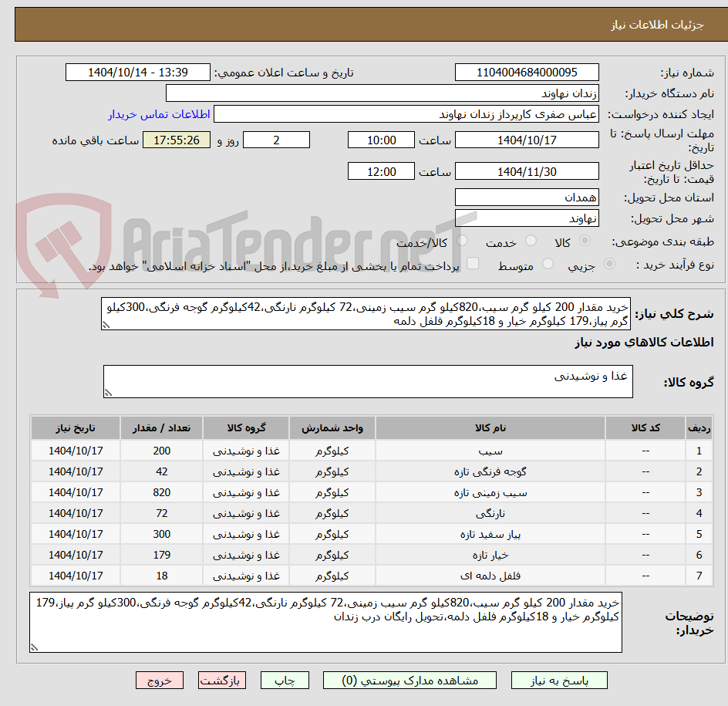This screenshot has width=728, height=706.
Task: Click the اطلاعات کالاهای مورد نیاز heading
Action: [x=644, y=343]
